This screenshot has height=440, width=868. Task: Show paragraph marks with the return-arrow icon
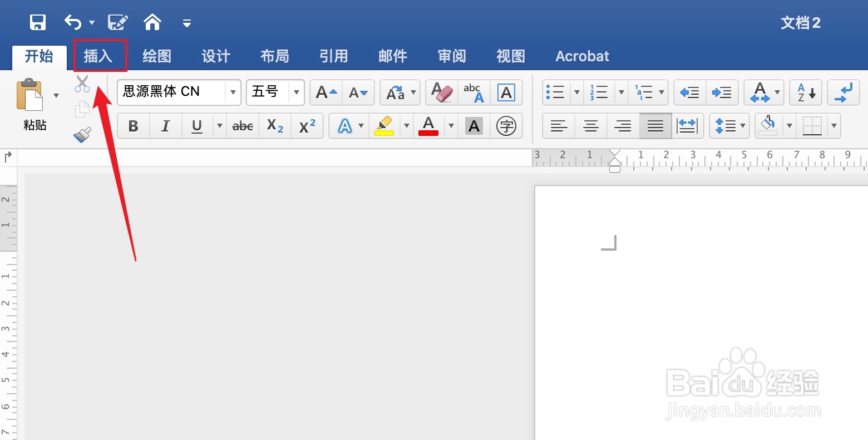[844, 92]
